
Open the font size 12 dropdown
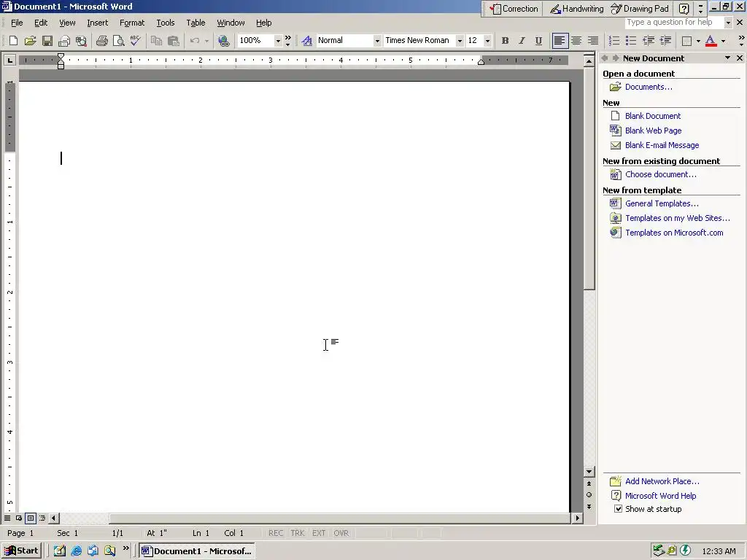pyautogui.click(x=487, y=41)
